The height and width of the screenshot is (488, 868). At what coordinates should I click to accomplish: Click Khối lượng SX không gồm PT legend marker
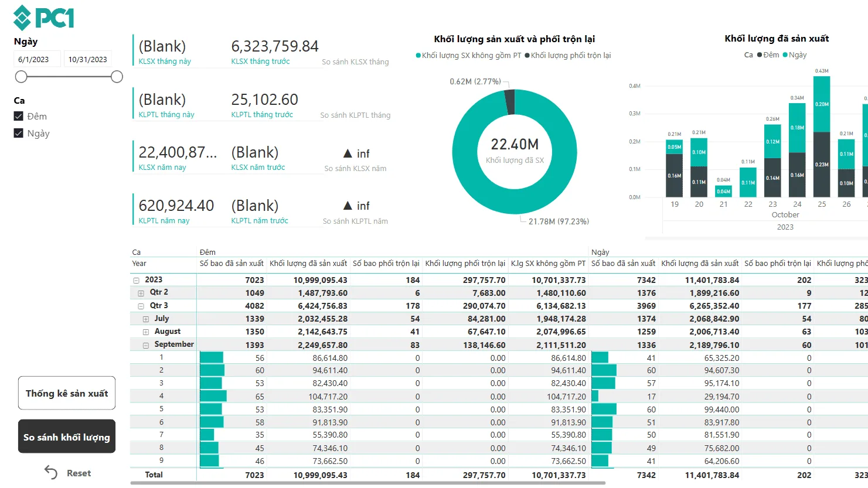pyautogui.click(x=418, y=56)
